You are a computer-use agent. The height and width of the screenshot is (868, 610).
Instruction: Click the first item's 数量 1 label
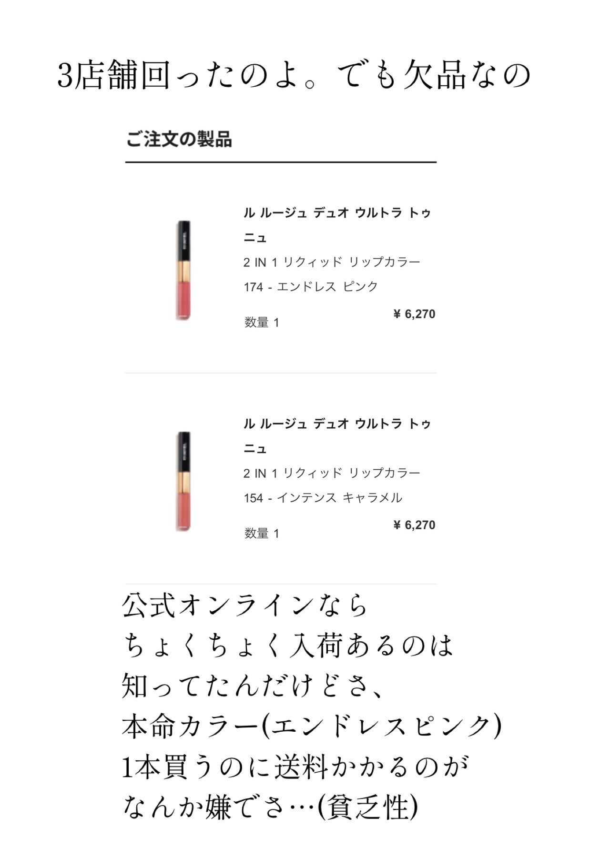tap(262, 323)
